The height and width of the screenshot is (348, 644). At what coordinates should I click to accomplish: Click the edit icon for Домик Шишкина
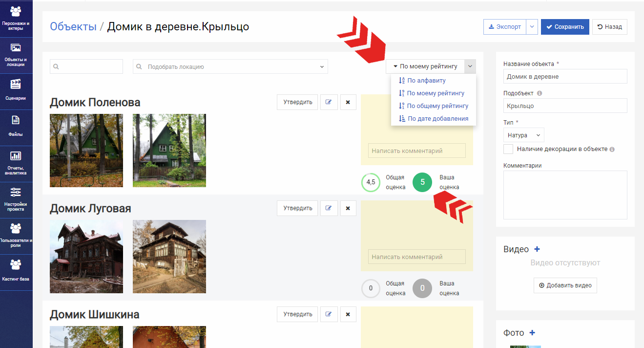(x=329, y=314)
